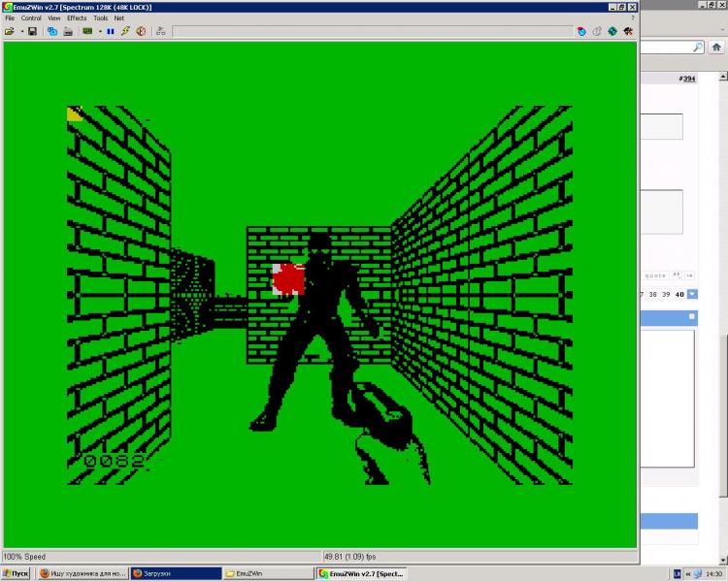Click the lightning bolt toolbar icon
The image size is (728, 582).
(x=125, y=31)
